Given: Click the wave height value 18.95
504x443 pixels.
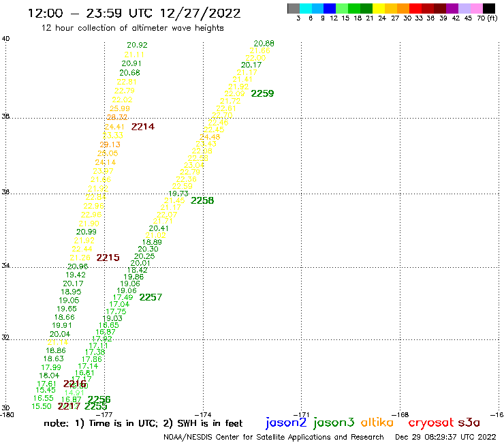Looking at the screenshot, I should click(71, 292).
